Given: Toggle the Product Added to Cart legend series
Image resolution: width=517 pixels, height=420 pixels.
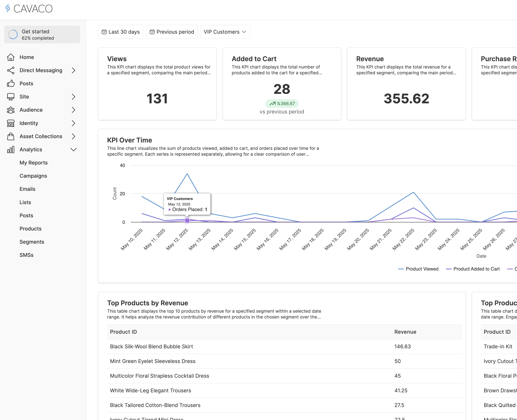Looking at the screenshot, I should pos(473,269).
